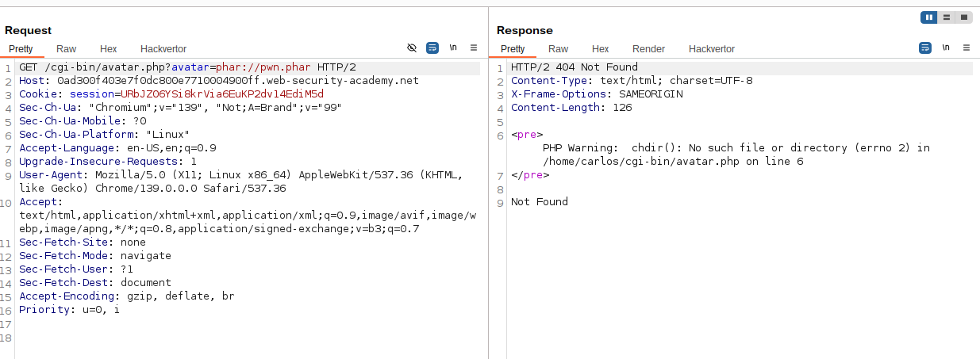Toggle hidden items eye icon in Request panel
This screenshot has height=359, width=980.
[412, 48]
